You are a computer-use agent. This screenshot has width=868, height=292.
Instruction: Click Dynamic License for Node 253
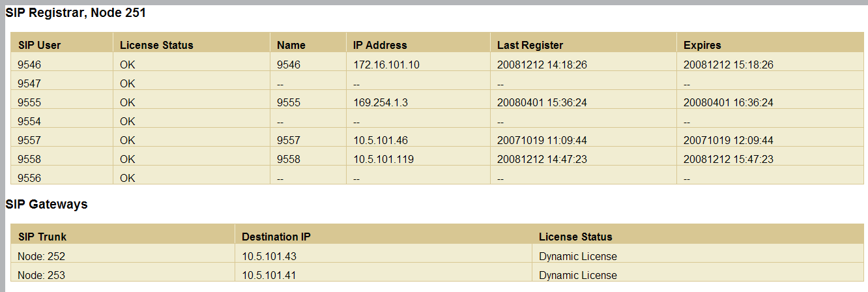pos(577,275)
